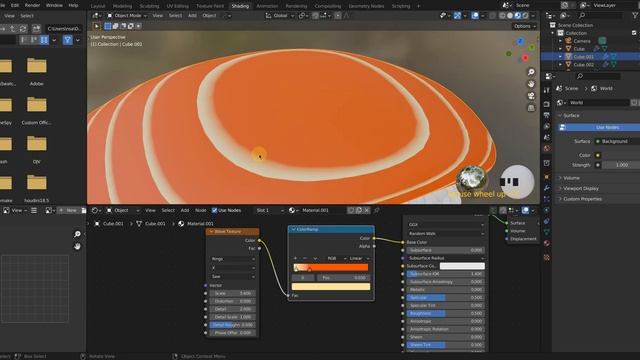Toggle proportional editing in viewport header
This screenshot has width=640, height=360.
click(x=338, y=16)
